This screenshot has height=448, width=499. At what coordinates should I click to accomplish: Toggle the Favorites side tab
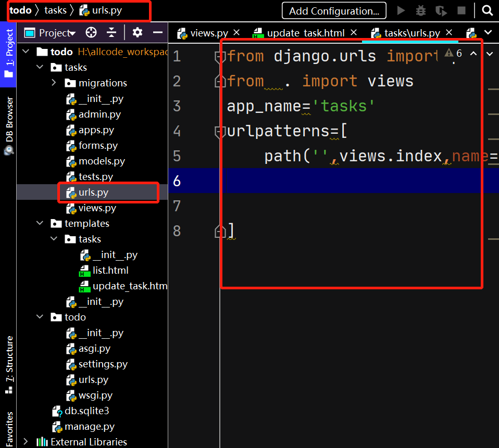point(8,429)
